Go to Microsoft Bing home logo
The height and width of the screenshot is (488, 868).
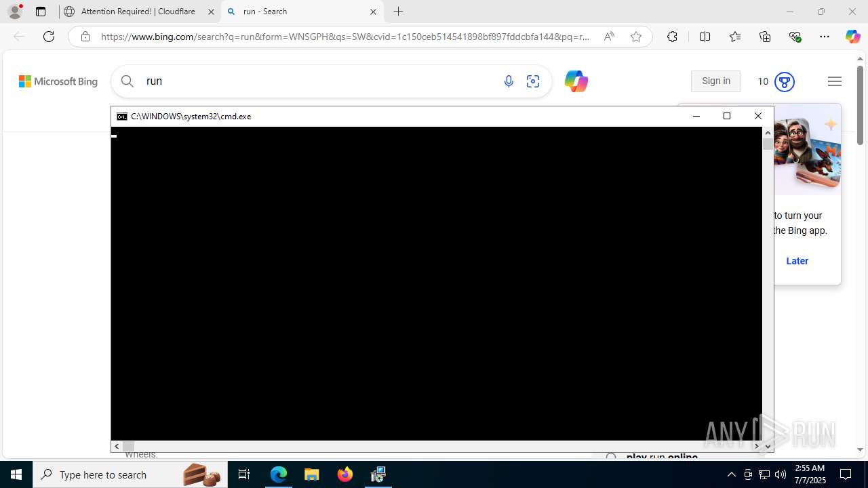tap(58, 81)
